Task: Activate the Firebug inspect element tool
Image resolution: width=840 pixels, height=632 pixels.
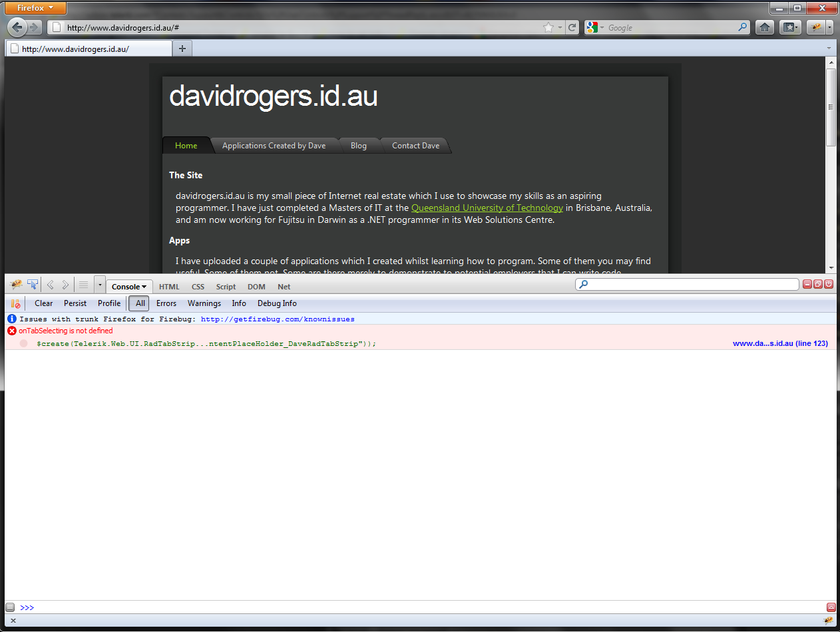Action: pos(33,285)
